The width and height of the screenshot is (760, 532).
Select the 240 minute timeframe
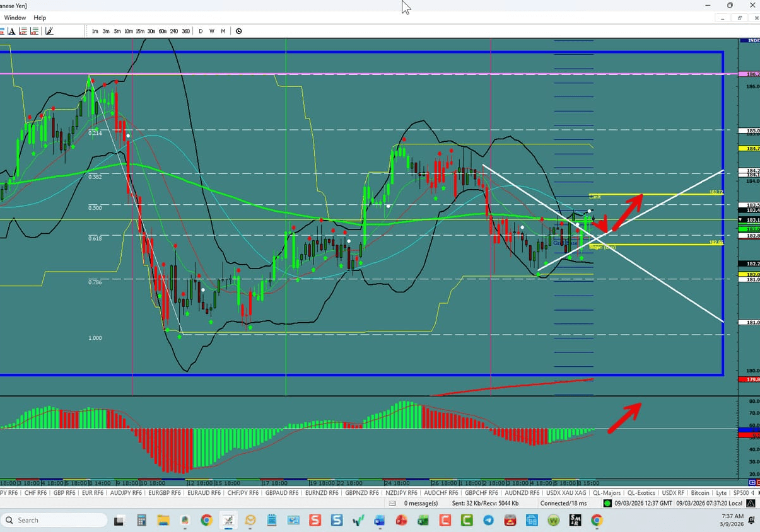(x=175, y=30)
